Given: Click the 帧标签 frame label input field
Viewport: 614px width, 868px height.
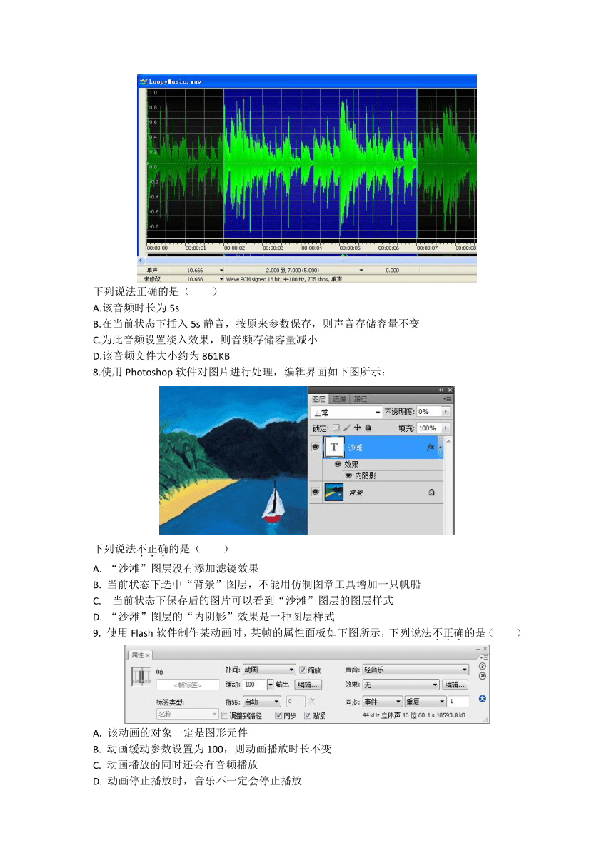Looking at the screenshot, I should pos(188,685).
